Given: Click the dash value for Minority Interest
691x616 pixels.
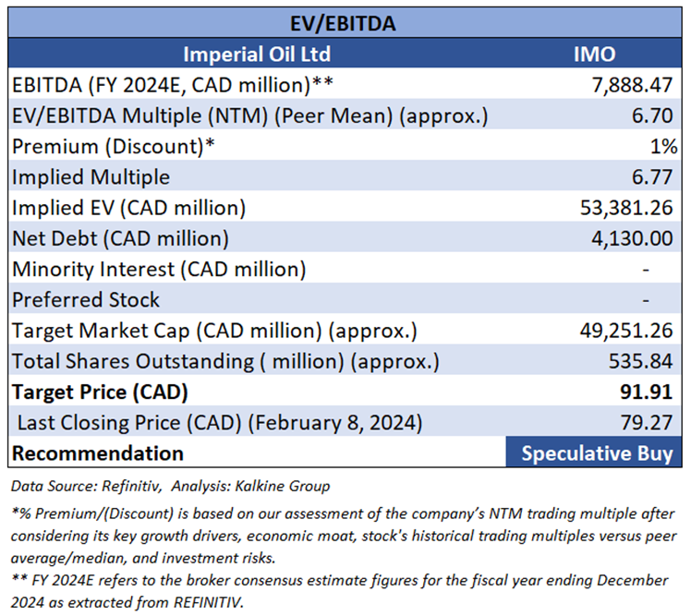Looking at the screenshot, I should (646, 270).
